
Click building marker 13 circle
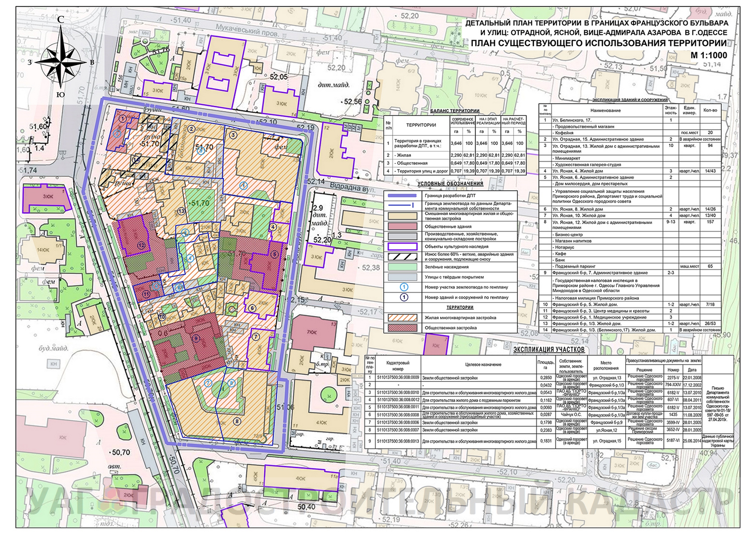(x=181, y=211)
